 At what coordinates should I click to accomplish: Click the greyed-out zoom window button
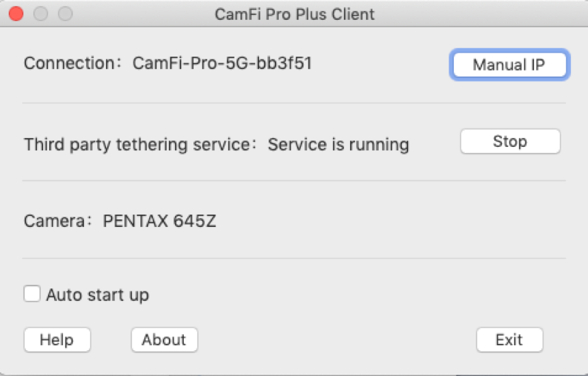coord(65,14)
